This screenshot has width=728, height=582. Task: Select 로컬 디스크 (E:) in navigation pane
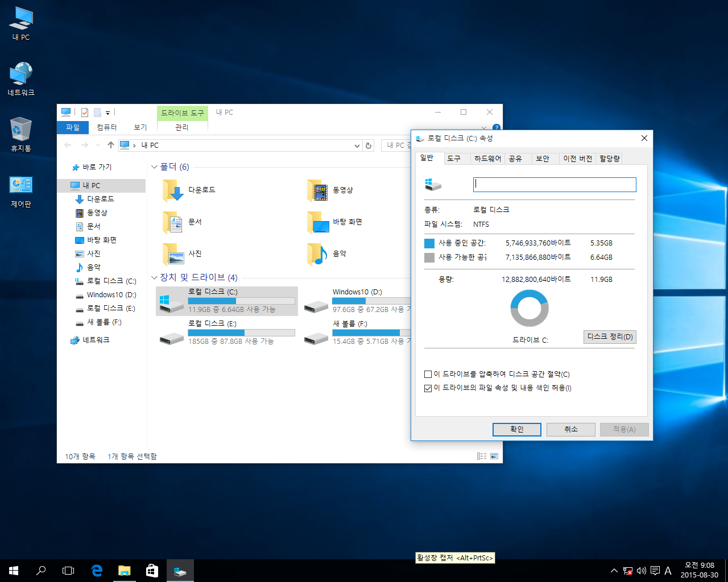pos(111,308)
